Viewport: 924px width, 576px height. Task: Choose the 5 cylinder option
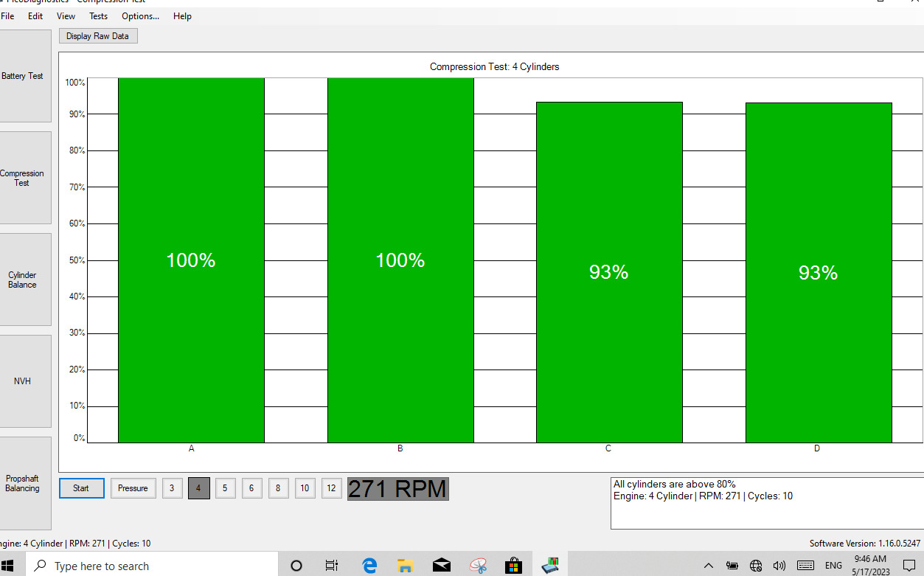pyautogui.click(x=225, y=488)
